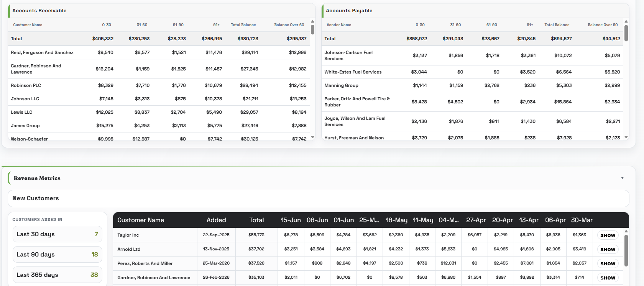The height and width of the screenshot is (286, 644).
Task: Collapse the Revenue Metrics section arrow
Action: (x=622, y=178)
